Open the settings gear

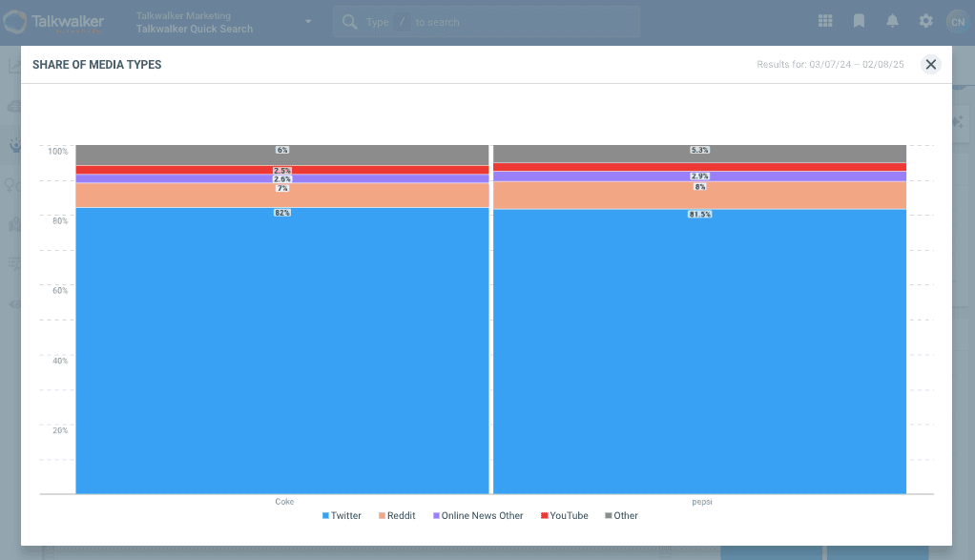(x=925, y=21)
